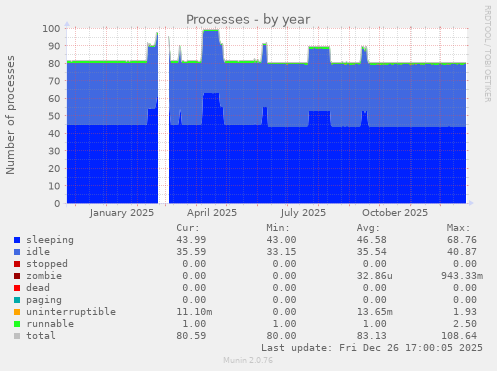Viewport: 497px width, 371px height.
Task: Click runnable maximum value 2.50
Action: [x=465, y=324]
